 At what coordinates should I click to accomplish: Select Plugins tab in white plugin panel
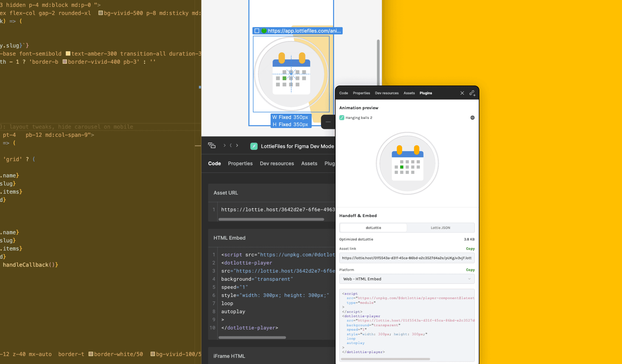click(426, 93)
